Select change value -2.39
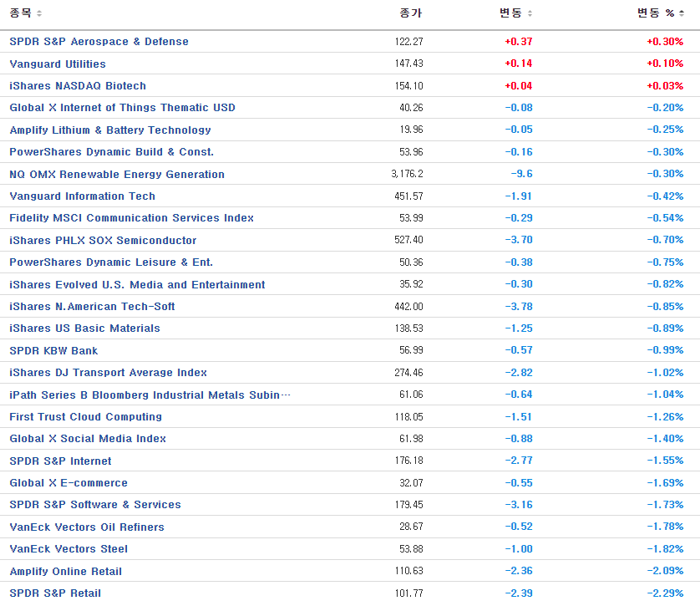Image resolution: width=700 pixels, height=606 pixels. point(518,593)
